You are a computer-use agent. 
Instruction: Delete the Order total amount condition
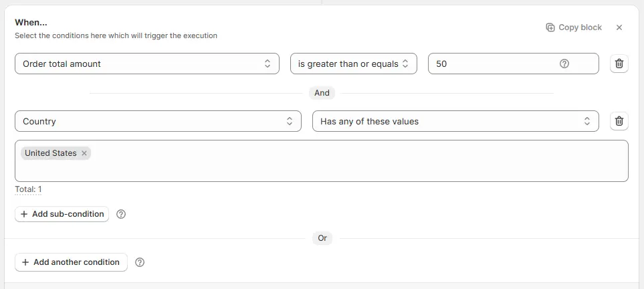[x=619, y=64]
